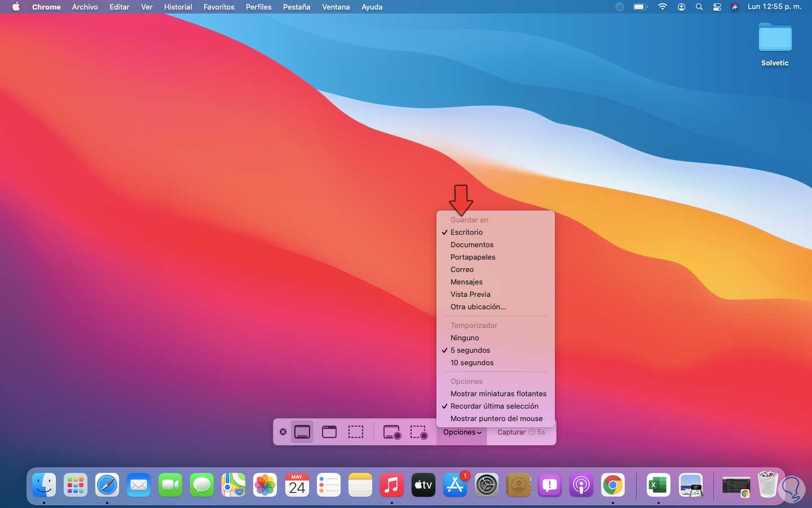The width and height of the screenshot is (812, 508).
Task: Save screenshots to Portapapeles
Action: pos(473,257)
